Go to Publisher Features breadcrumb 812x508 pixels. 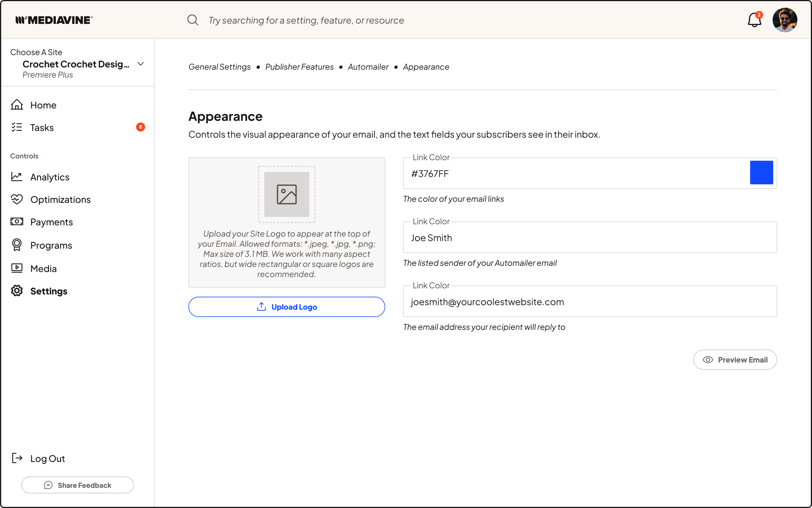(299, 67)
